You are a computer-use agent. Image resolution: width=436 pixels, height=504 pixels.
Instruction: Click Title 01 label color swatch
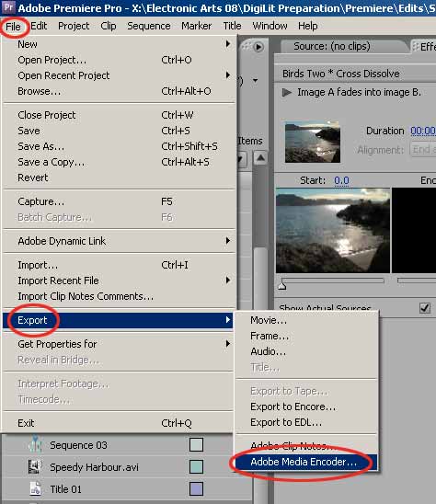(x=196, y=489)
